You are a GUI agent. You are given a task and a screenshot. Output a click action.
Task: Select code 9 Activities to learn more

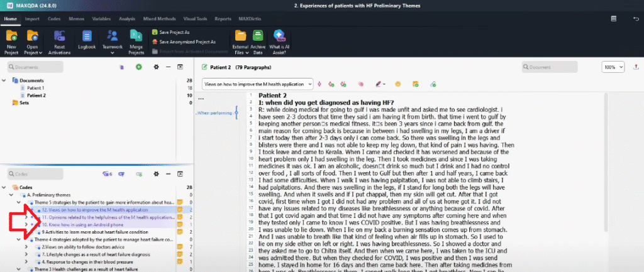(95, 232)
